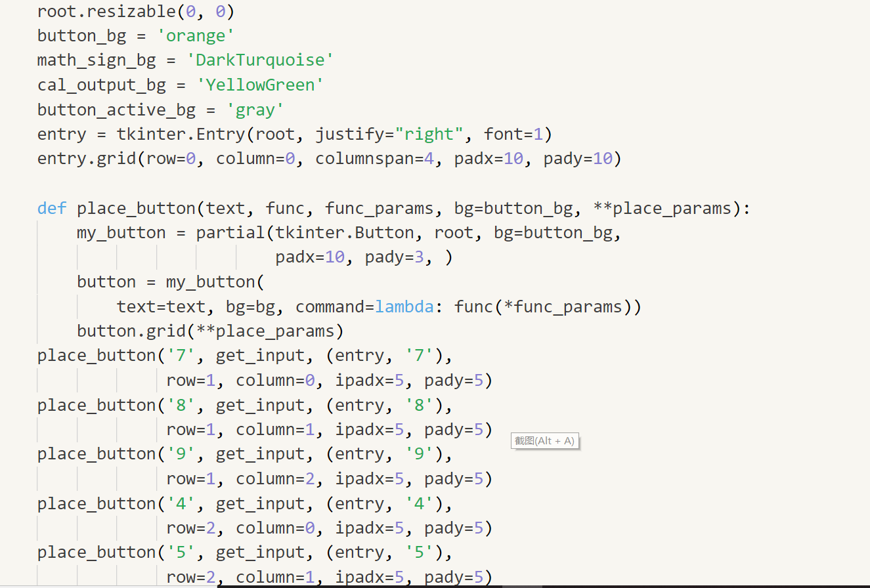Viewport: 870px width, 588px height.
Task: Click the cal_output_bg variable name
Action: (x=101, y=85)
